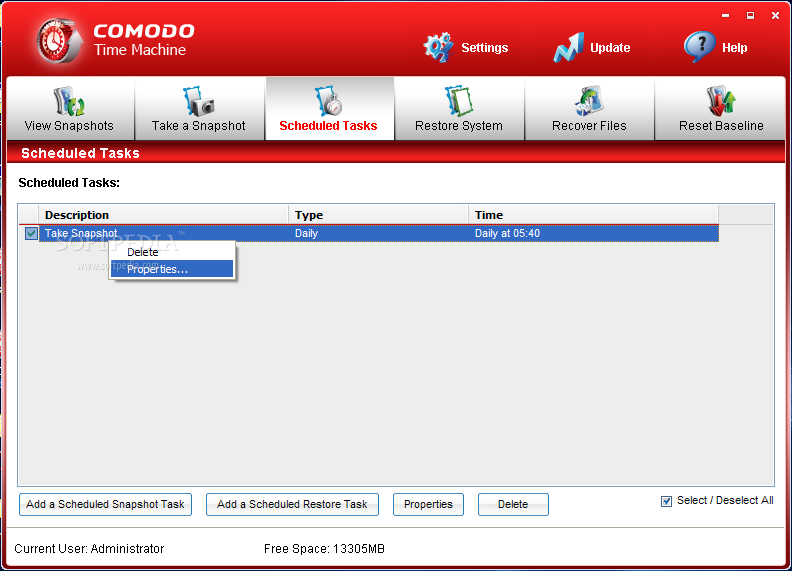Select the Scheduled Tasks tab label

pyautogui.click(x=328, y=126)
